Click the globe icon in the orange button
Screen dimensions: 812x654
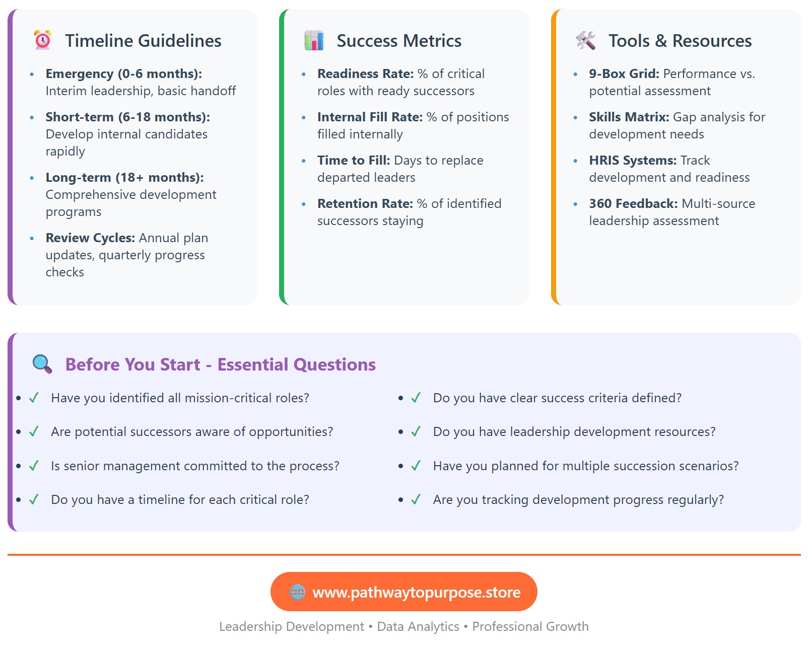pos(297,592)
